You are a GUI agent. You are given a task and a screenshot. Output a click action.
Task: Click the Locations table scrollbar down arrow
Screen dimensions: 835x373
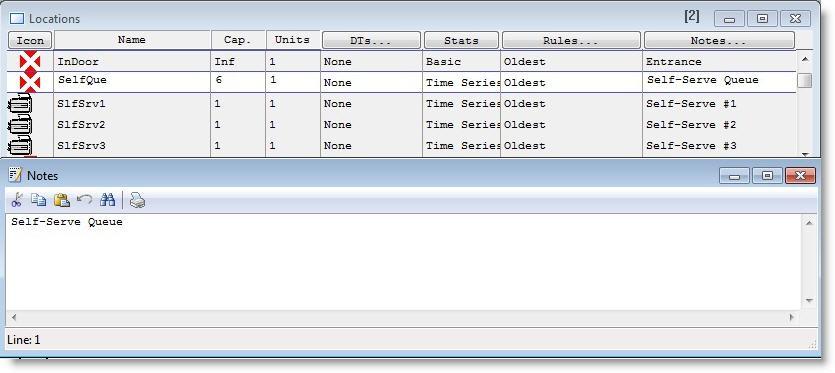click(x=805, y=154)
